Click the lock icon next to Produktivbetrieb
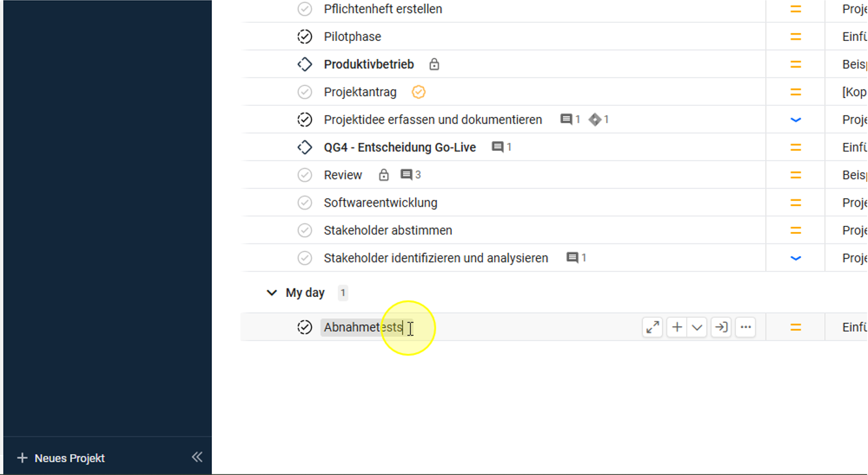 point(434,64)
